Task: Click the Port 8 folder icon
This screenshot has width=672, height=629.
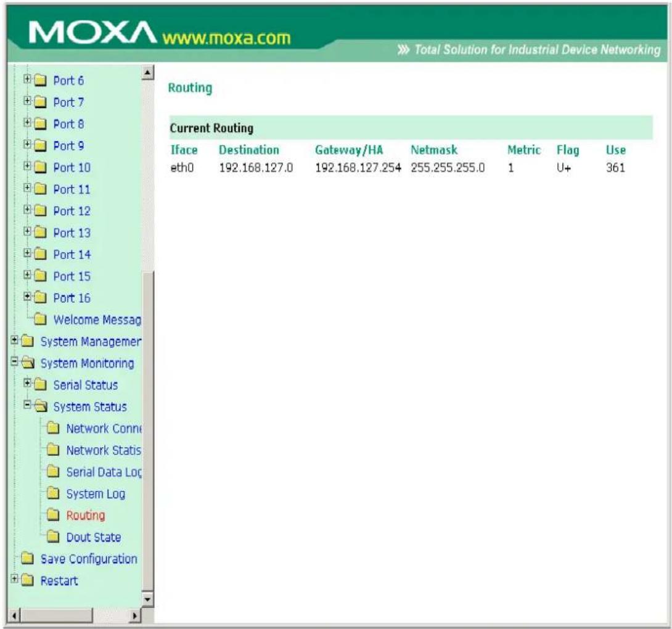Action: tap(40, 125)
